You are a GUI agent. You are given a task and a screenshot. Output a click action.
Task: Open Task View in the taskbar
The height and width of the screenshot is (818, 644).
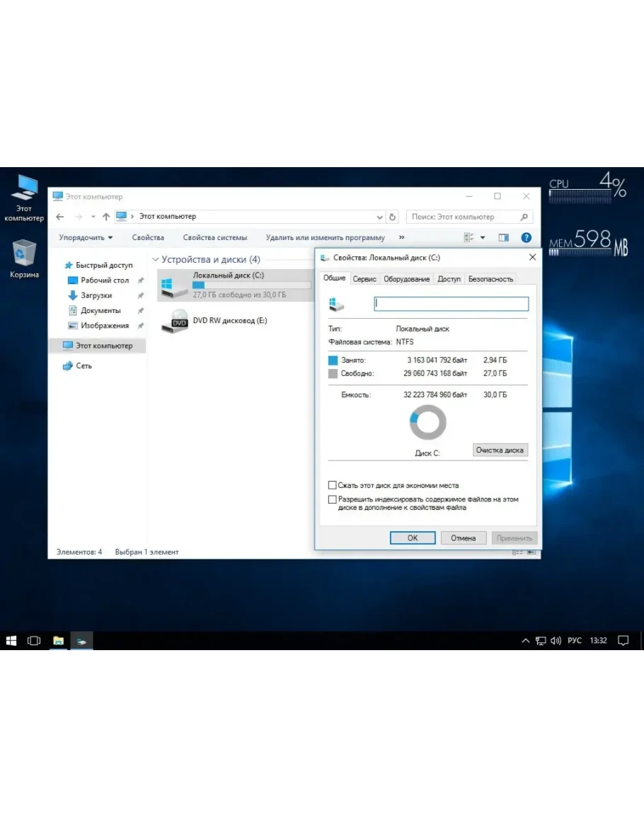pyautogui.click(x=34, y=640)
